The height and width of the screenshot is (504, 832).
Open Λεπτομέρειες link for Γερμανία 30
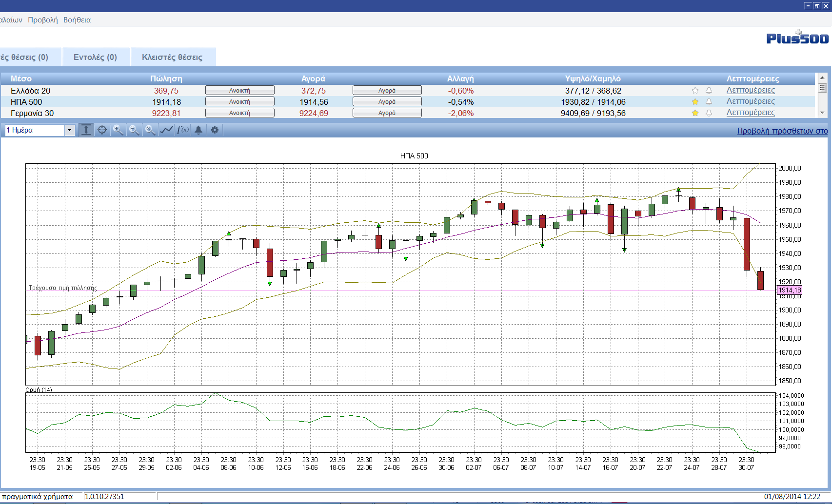click(751, 113)
